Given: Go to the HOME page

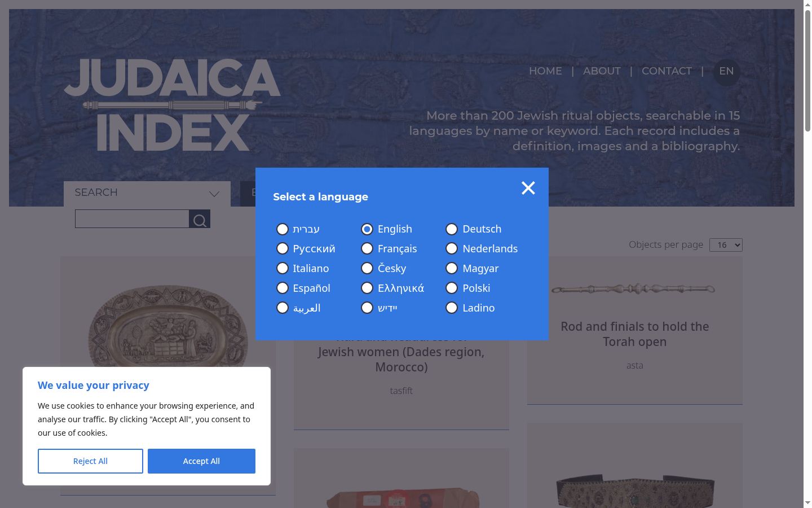Looking at the screenshot, I should (545, 71).
